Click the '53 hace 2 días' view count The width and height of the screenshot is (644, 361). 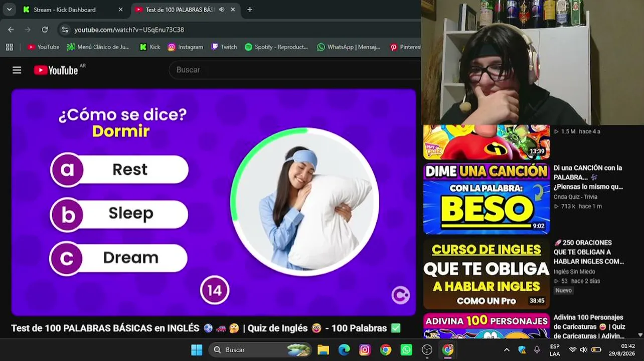577,281
